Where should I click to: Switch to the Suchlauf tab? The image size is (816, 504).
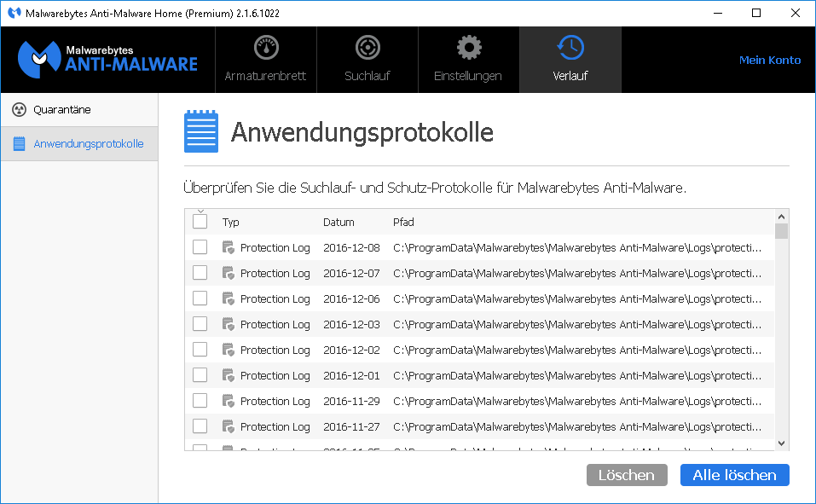coord(367,60)
